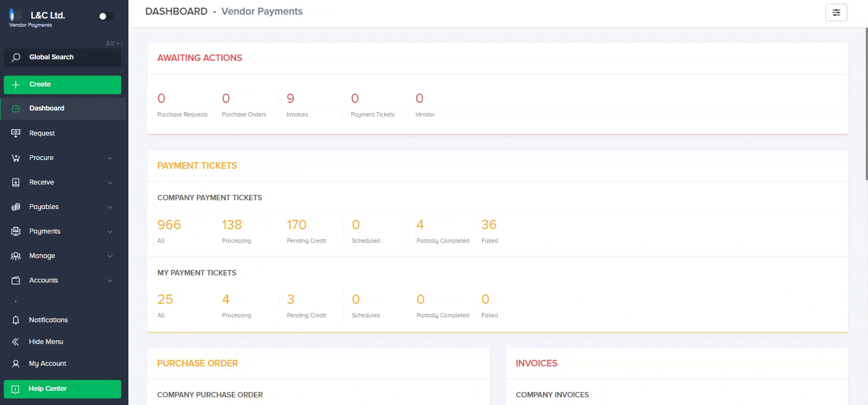
Task: Open the Notifications menu item
Action: click(64, 320)
